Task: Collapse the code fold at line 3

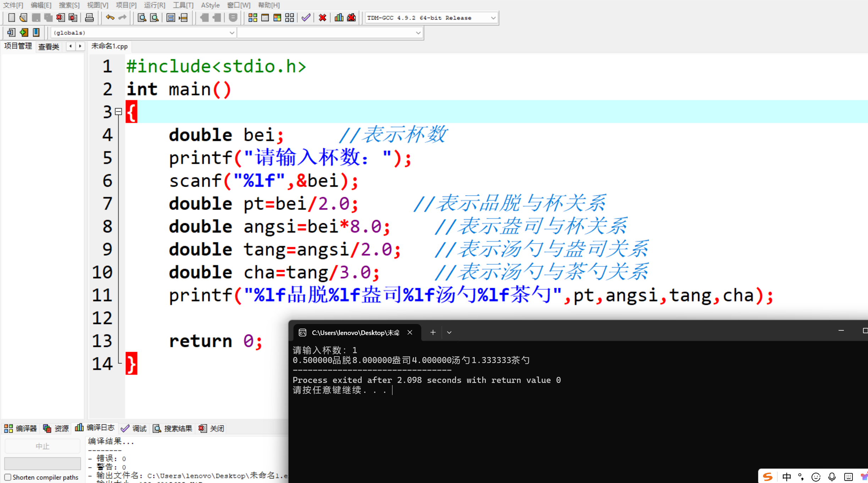Action: [119, 112]
